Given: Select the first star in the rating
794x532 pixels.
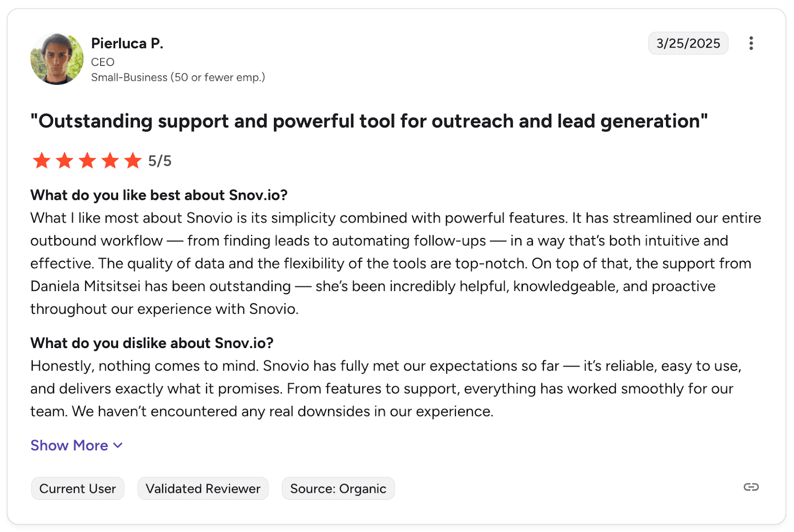Looking at the screenshot, I should (42, 160).
